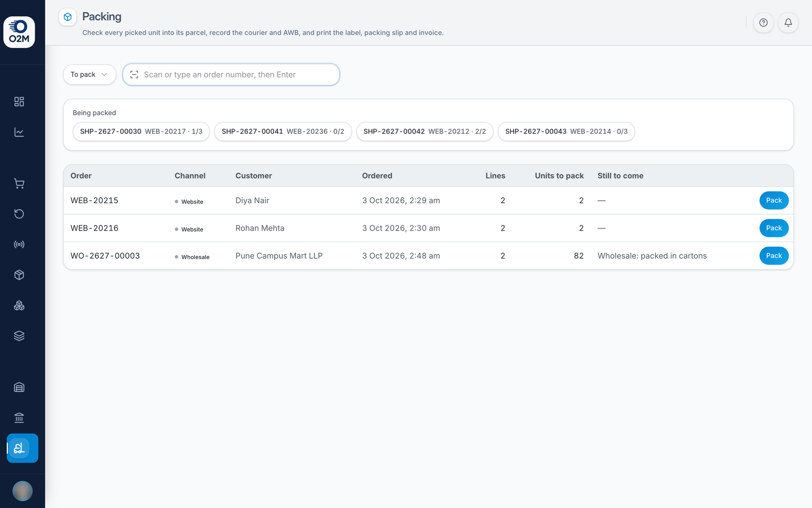Open shipment SHP-2627-00043 chip
The image size is (812, 508).
(x=566, y=132)
